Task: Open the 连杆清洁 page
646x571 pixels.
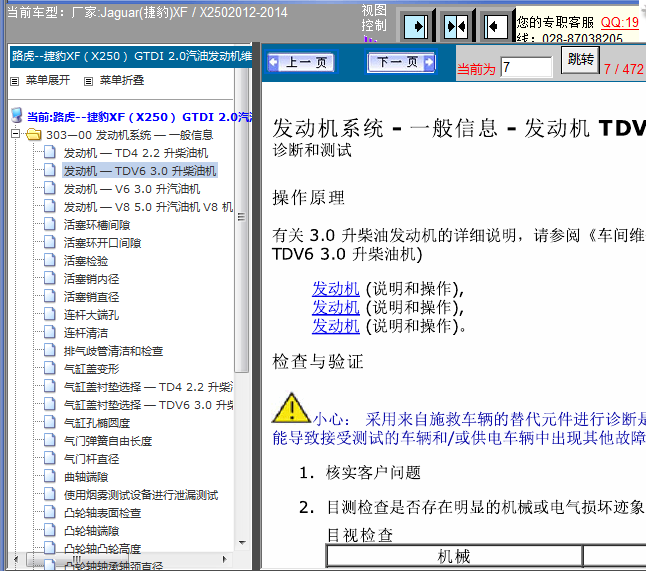Action: pos(86,333)
